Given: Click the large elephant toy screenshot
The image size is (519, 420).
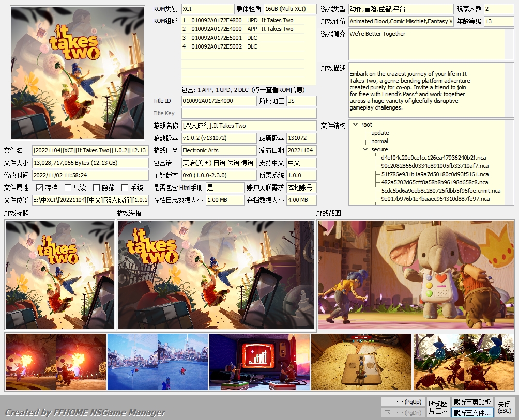Looking at the screenshot, I should tap(416, 275).
